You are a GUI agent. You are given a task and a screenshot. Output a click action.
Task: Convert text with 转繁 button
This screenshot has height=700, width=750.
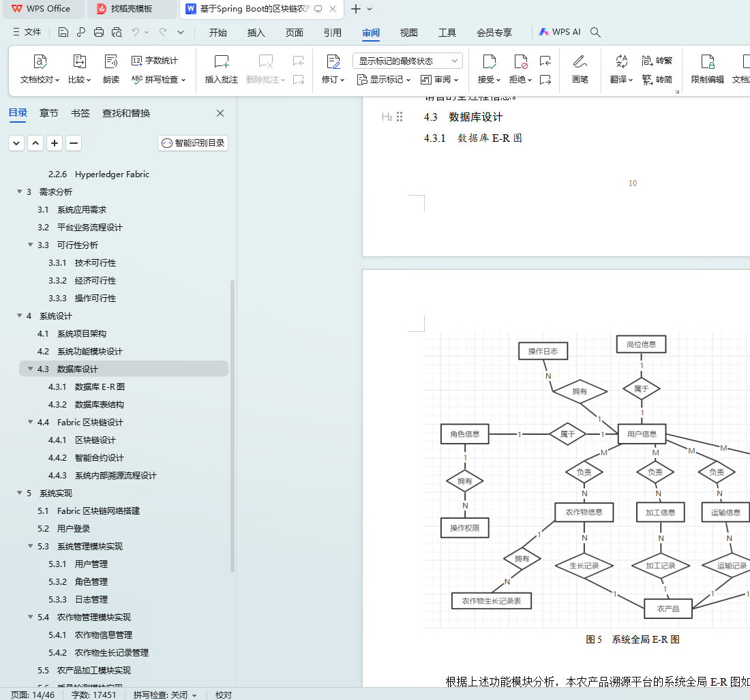(x=657, y=61)
